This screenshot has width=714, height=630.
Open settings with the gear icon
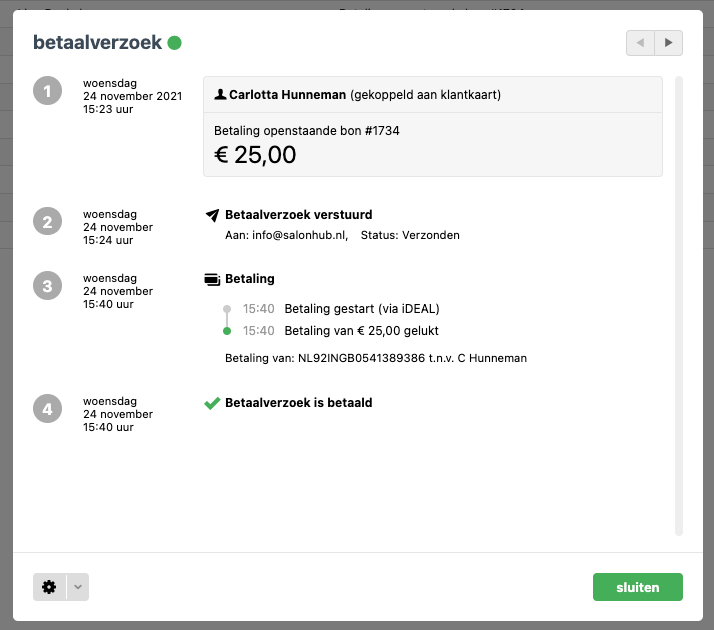[49, 587]
